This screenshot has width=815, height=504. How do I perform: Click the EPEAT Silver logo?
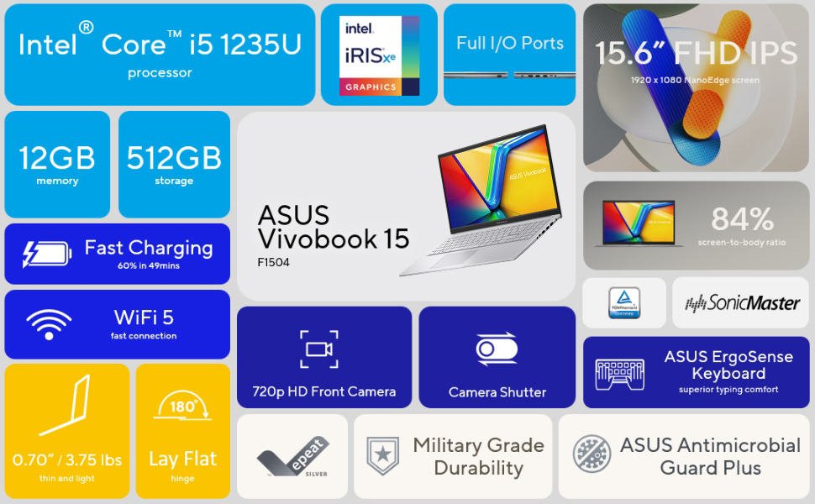pyautogui.click(x=293, y=457)
